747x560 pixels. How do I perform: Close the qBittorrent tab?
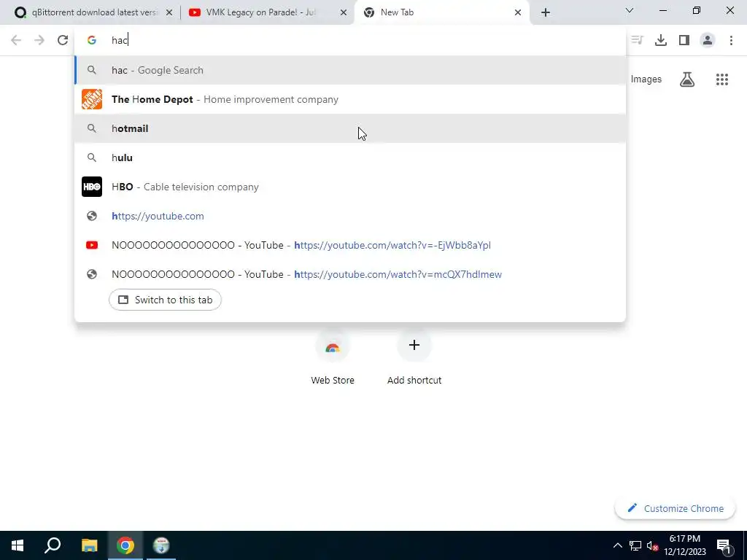click(169, 13)
